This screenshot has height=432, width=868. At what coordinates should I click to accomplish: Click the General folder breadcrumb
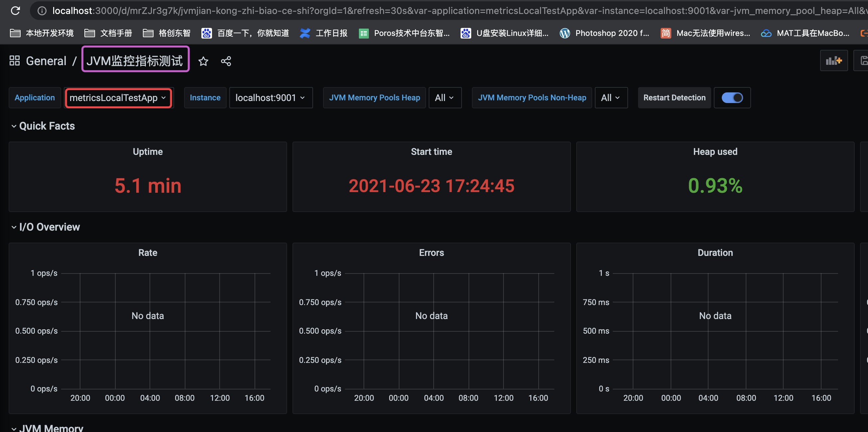tap(46, 61)
